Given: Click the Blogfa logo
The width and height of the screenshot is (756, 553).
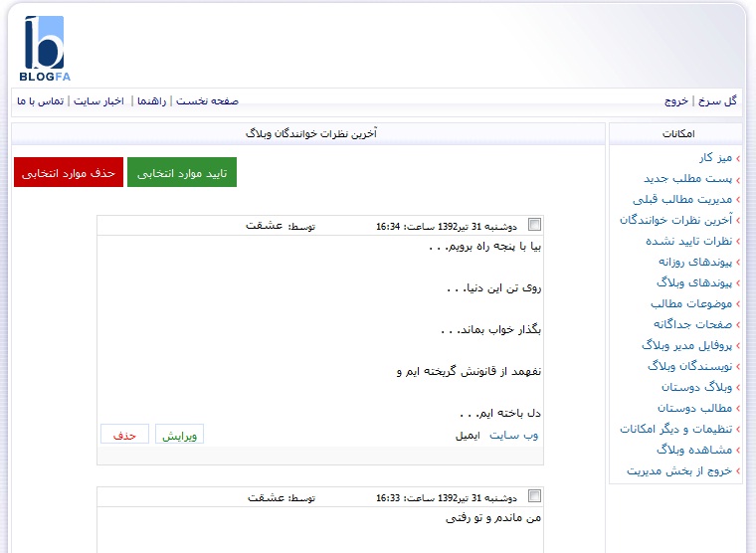Looking at the screenshot, I should [45, 48].
